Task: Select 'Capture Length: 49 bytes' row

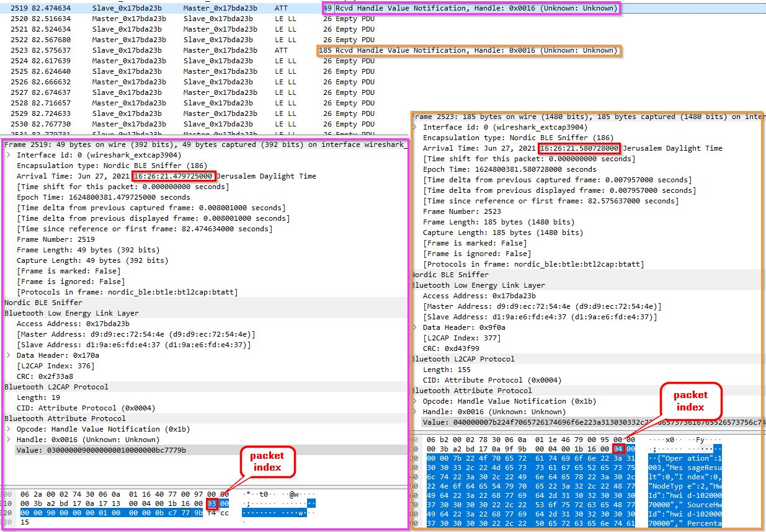Action: [x=92, y=260]
